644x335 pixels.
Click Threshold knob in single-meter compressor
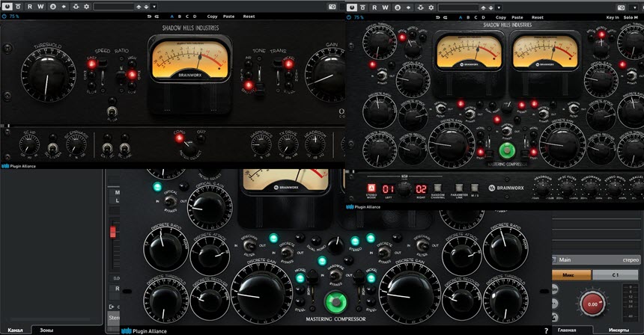click(x=48, y=76)
